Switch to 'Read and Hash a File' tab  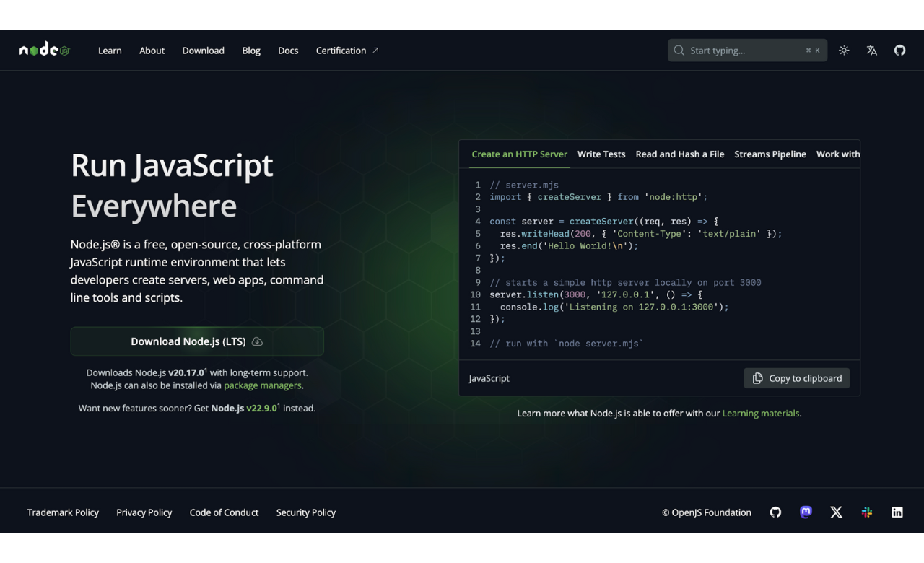tap(680, 154)
